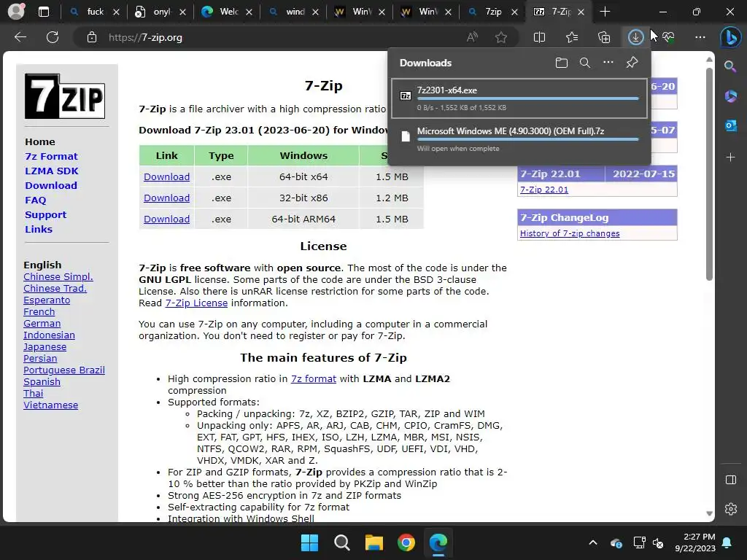The height and width of the screenshot is (560, 747).
Task: Switch language to German
Action: coord(42,323)
